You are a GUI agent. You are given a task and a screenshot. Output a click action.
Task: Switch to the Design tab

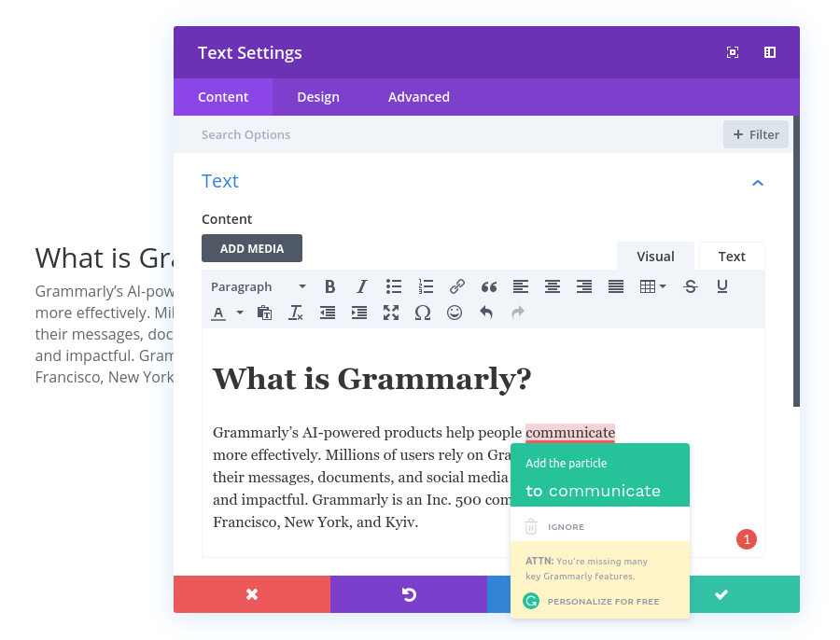(318, 97)
